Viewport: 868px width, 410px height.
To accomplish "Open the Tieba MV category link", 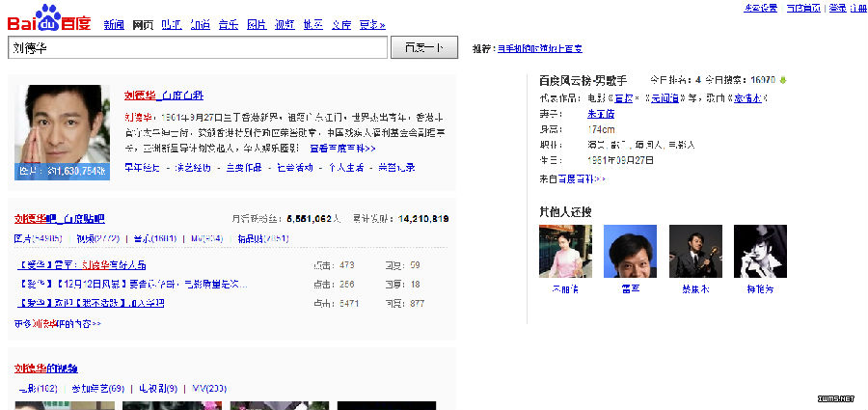I will pos(207,239).
